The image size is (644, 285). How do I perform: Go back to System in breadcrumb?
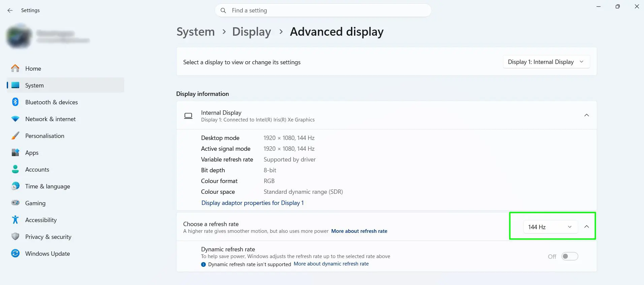196,32
